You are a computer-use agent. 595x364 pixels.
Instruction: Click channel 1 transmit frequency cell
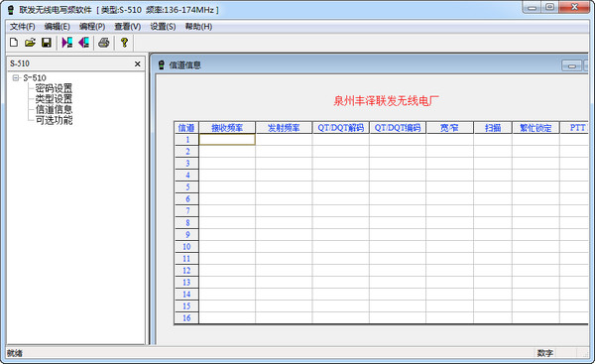(x=284, y=140)
